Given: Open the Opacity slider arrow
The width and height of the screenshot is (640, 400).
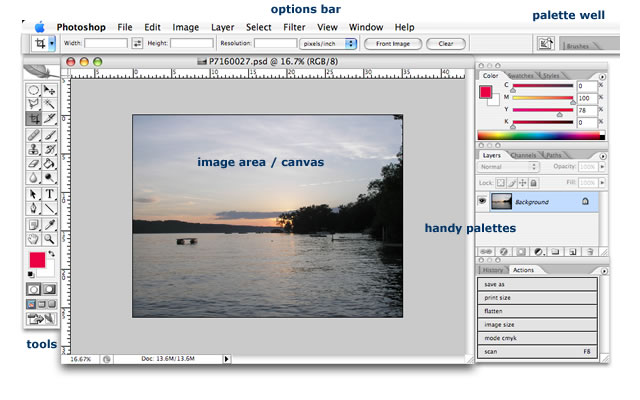Looking at the screenshot, I should point(602,167).
